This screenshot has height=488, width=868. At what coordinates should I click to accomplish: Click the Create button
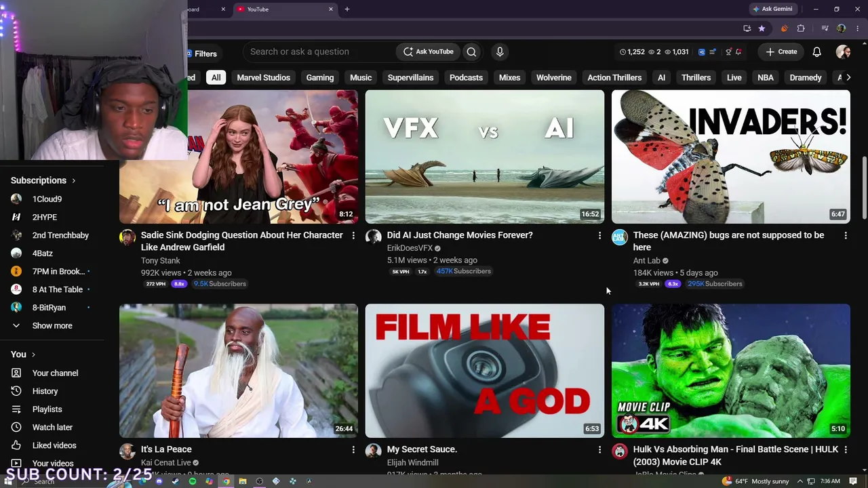point(781,52)
